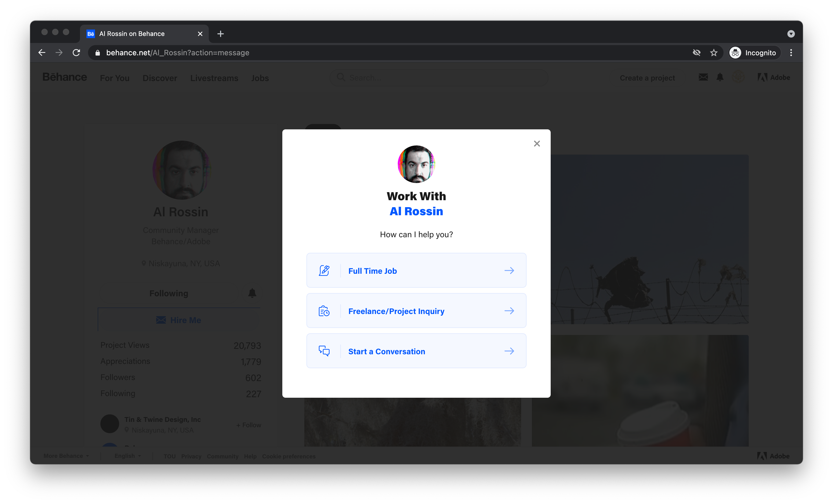Open the Help footer link
Screen dimensions: 833x504
(250, 456)
